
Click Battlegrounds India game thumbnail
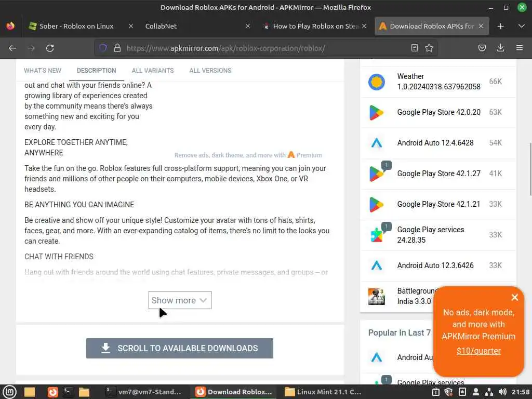pyautogui.click(x=377, y=296)
